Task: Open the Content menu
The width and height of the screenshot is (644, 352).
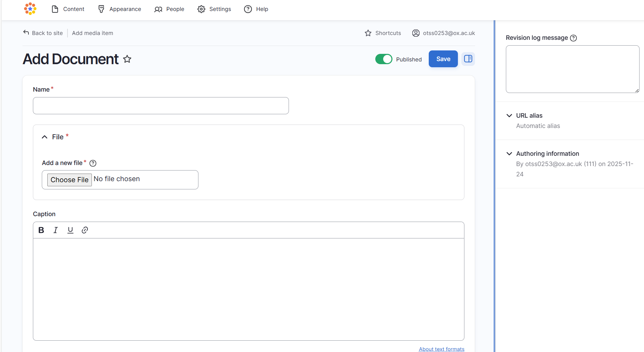Action: (x=68, y=9)
